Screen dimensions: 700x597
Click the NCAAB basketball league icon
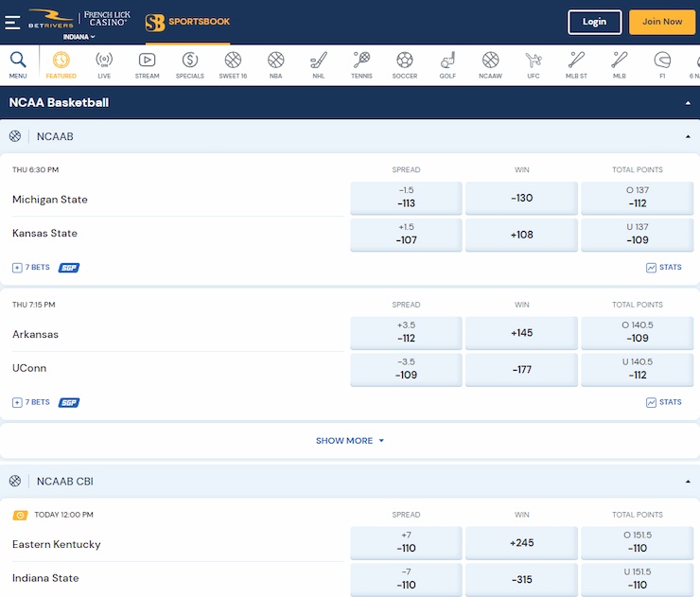[15, 136]
